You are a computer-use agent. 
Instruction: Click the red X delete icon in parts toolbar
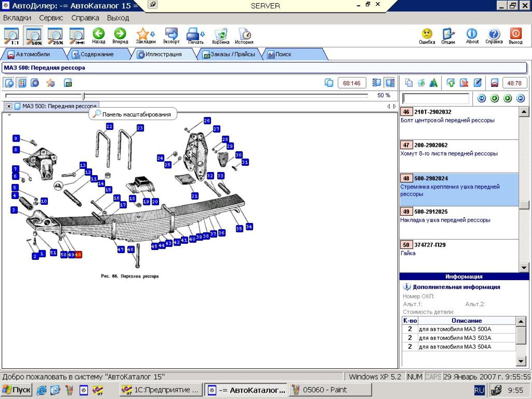tap(464, 83)
